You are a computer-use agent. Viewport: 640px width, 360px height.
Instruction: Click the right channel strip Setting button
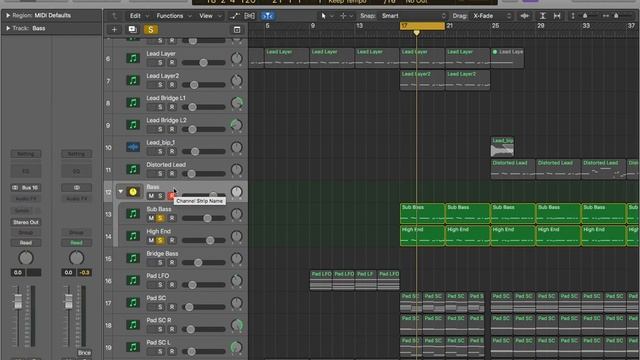tap(76, 154)
